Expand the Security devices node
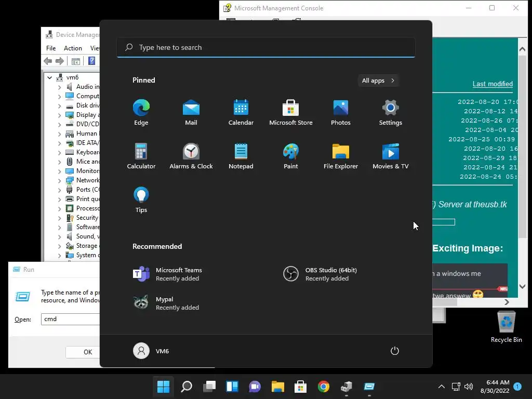This screenshot has width=532, height=399. [60, 218]
